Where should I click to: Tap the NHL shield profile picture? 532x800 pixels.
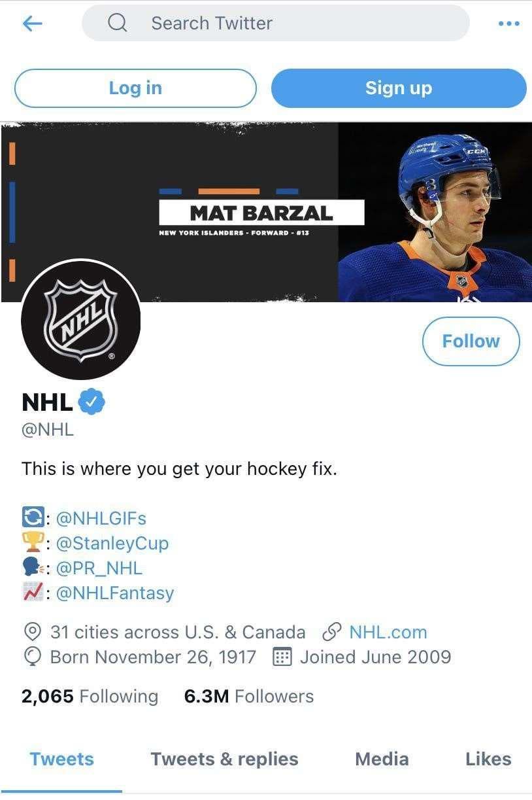click(80, 319)
